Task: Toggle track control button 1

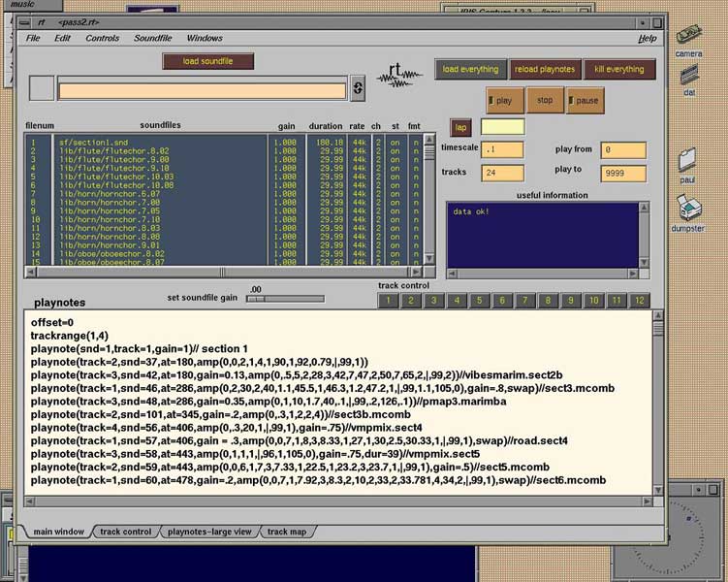Action: pos(388,301)
